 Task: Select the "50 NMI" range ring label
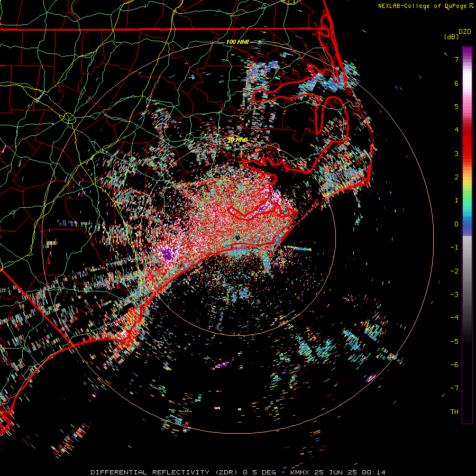237,140
